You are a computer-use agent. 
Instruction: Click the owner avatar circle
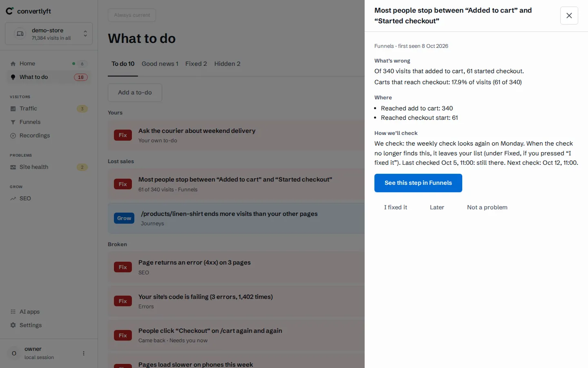(14, 353)
